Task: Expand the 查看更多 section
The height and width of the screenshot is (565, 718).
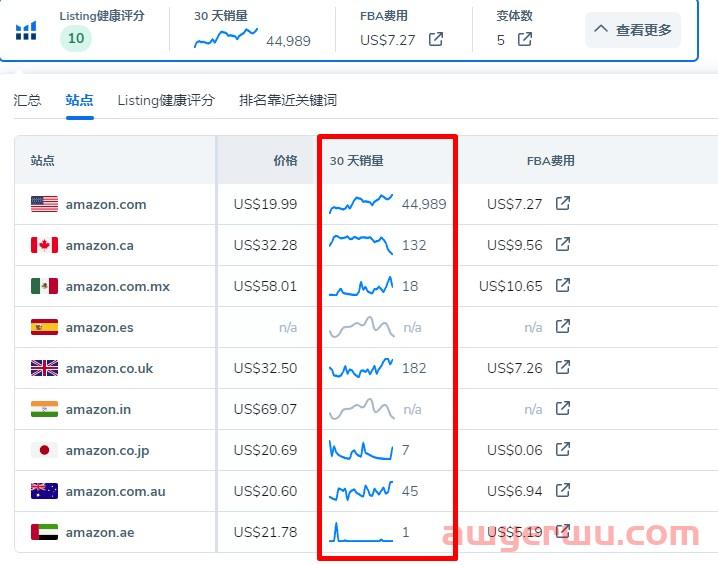Action: pos(633,30)
